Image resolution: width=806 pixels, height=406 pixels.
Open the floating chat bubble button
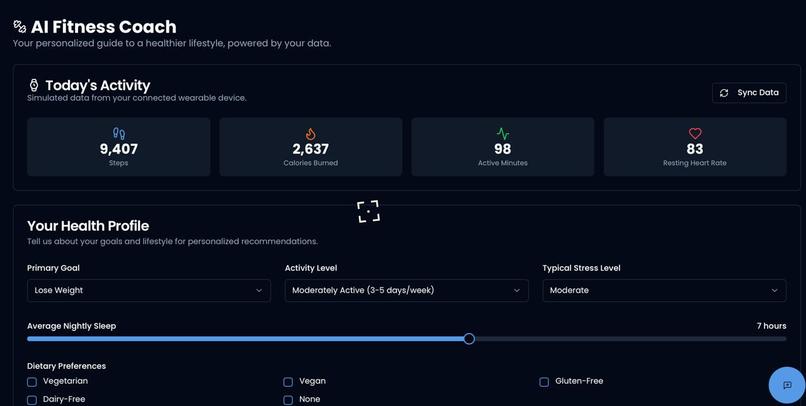[787, 385]
